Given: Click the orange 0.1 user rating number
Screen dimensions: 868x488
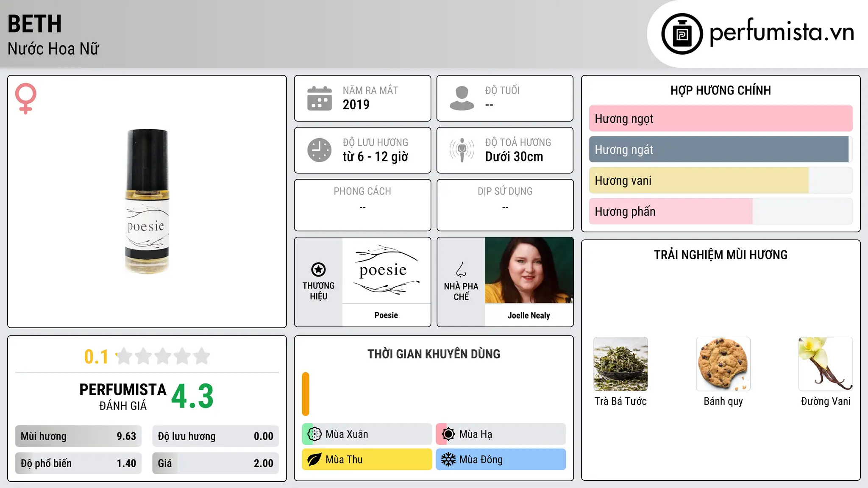Looking at the screenshot, I should coord(96,357).
